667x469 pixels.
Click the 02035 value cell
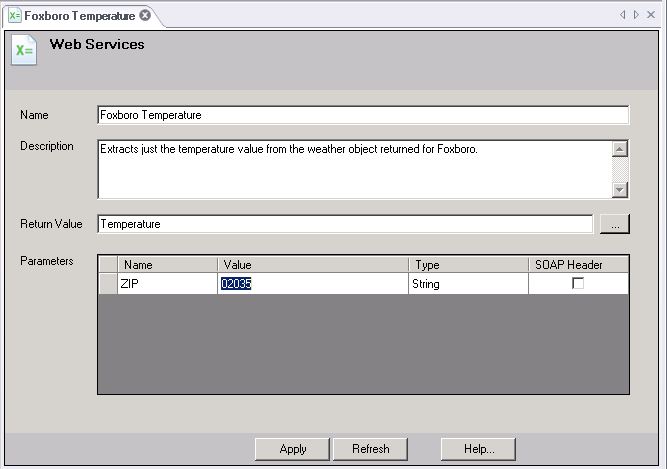312,284
